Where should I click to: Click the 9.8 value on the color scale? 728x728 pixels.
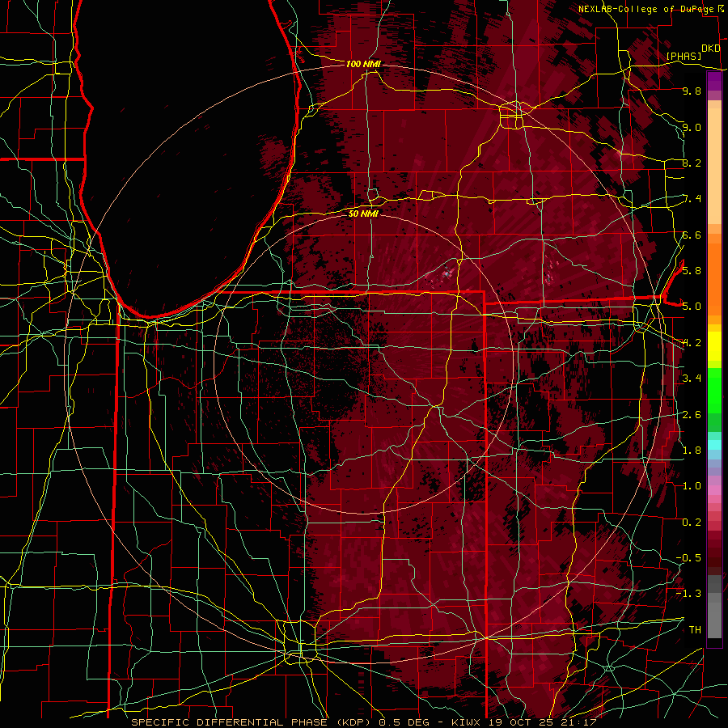point(692,91)
